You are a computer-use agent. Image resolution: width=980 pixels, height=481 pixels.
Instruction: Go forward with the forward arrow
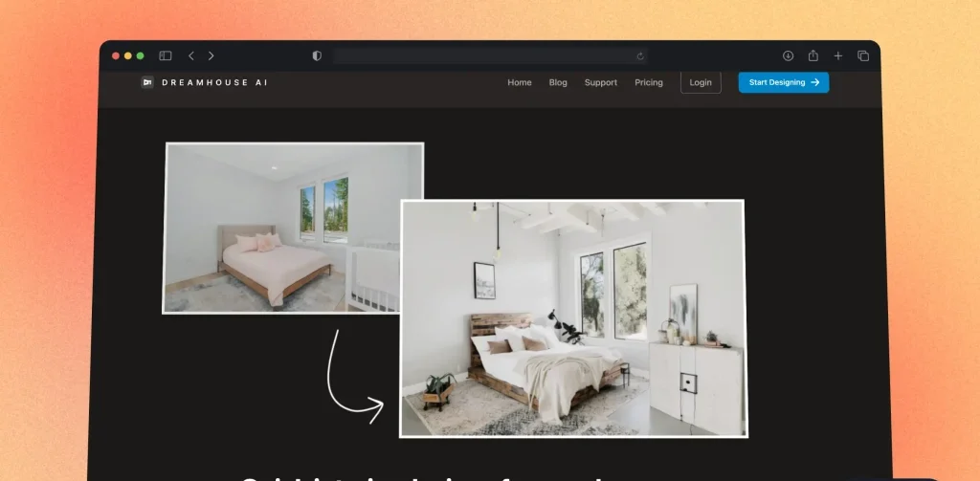coord(212,56)
